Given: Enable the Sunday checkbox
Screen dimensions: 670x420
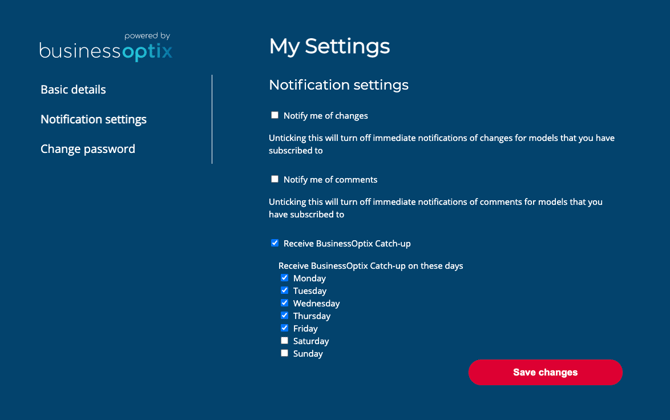Looking at the screenshot, I should point(284,353).
